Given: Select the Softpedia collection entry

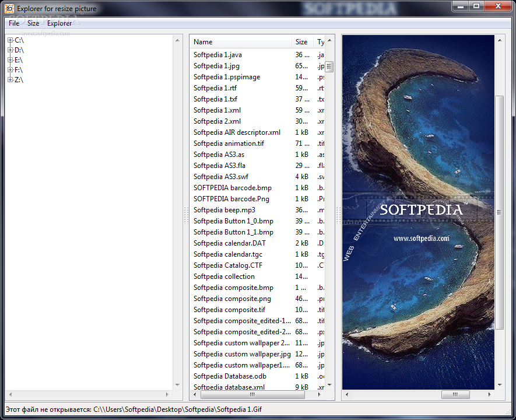Looking at the screenshot, I should (224, 276).
